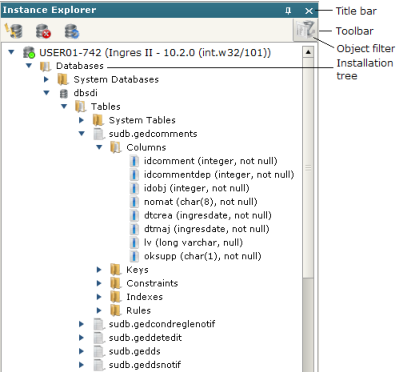Open the Object filter funnel button
This screenshot has height=372, width=408.
tap(305, 30)
